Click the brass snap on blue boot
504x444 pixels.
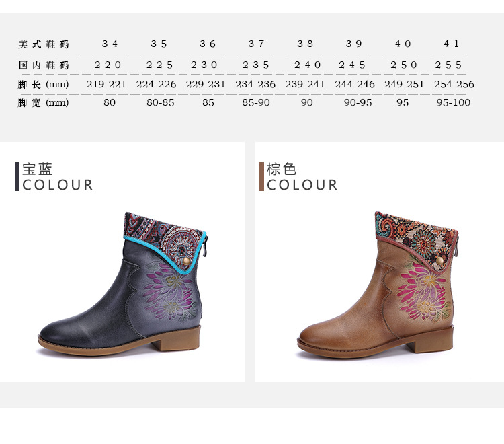(186, 261)
